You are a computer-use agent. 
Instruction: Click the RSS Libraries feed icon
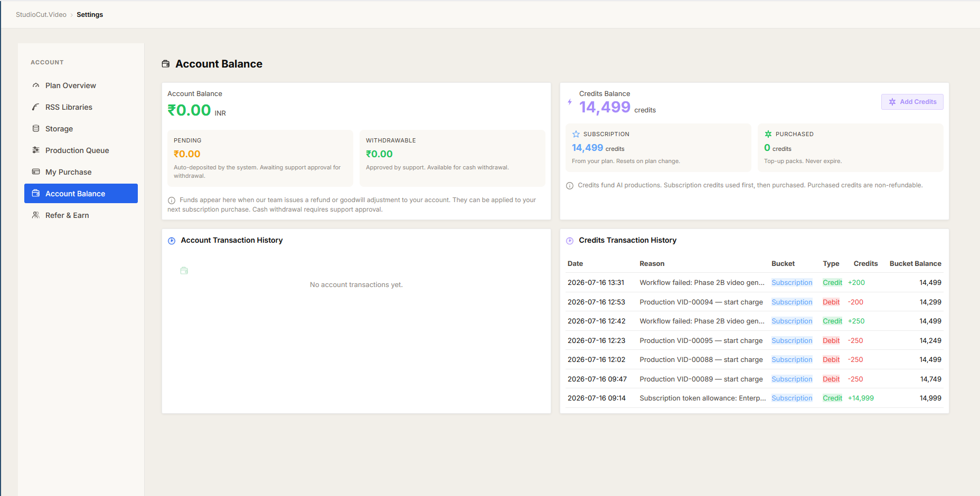tap(36, 107)
